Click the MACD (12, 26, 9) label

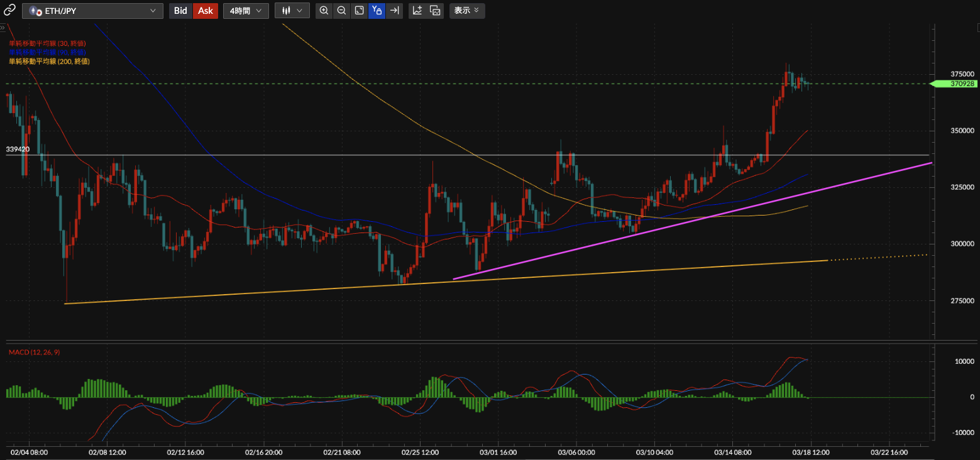point(35,352)
